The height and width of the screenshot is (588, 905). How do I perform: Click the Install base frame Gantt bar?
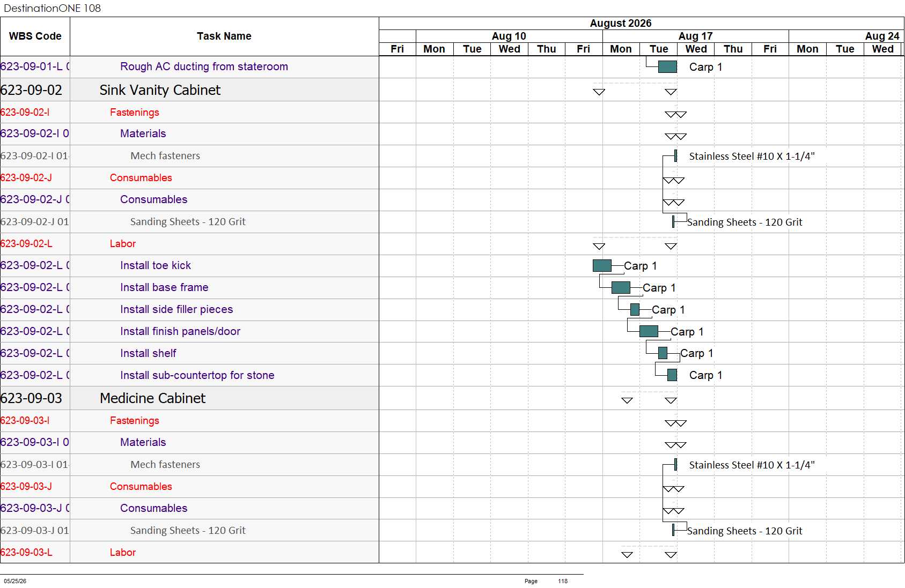[x=621, y=287]
